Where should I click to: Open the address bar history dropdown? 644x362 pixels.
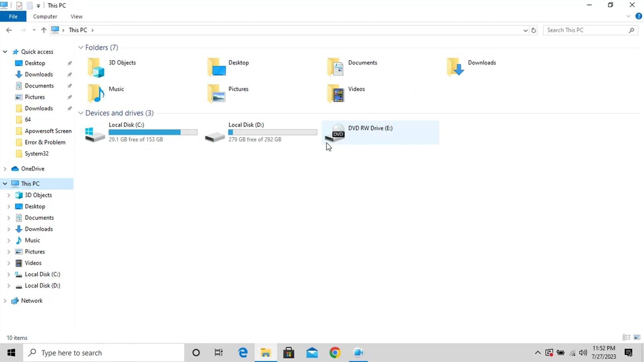pos(525,30)
